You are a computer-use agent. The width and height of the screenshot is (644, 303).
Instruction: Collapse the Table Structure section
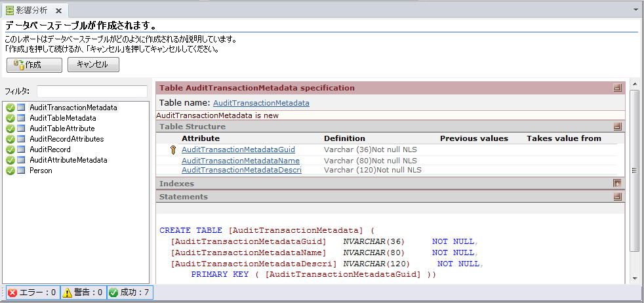[x=617, y=127]
